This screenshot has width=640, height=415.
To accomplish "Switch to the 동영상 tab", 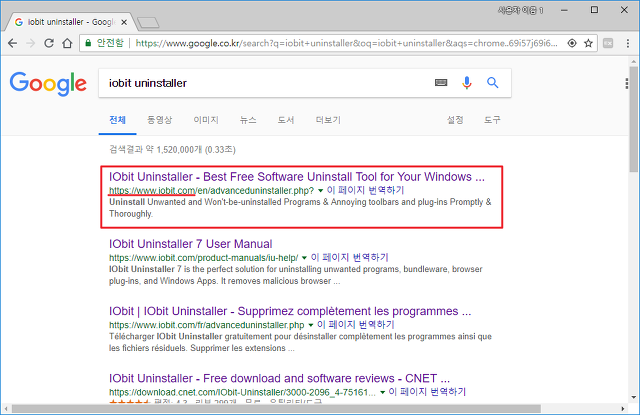I will [160, 120].
